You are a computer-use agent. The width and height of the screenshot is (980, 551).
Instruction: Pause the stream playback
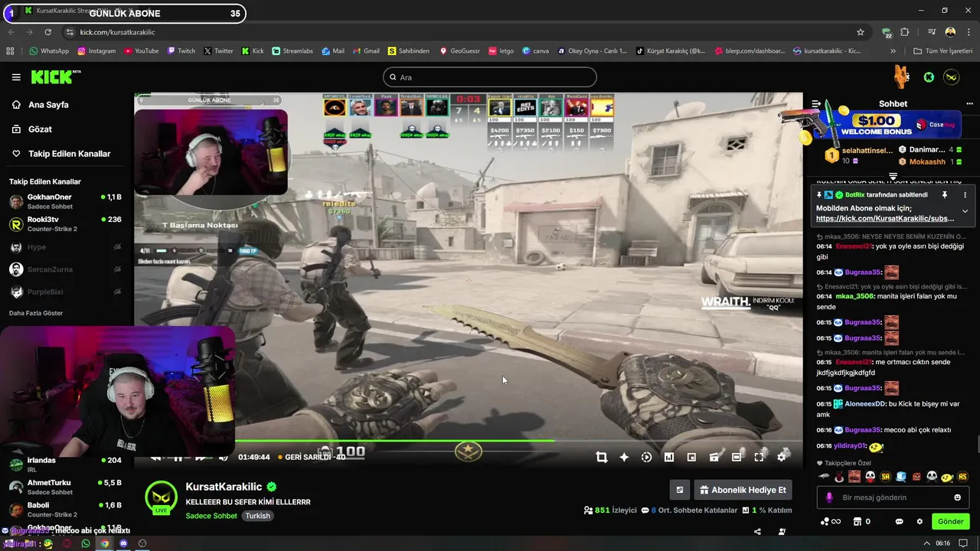point(178,458)
